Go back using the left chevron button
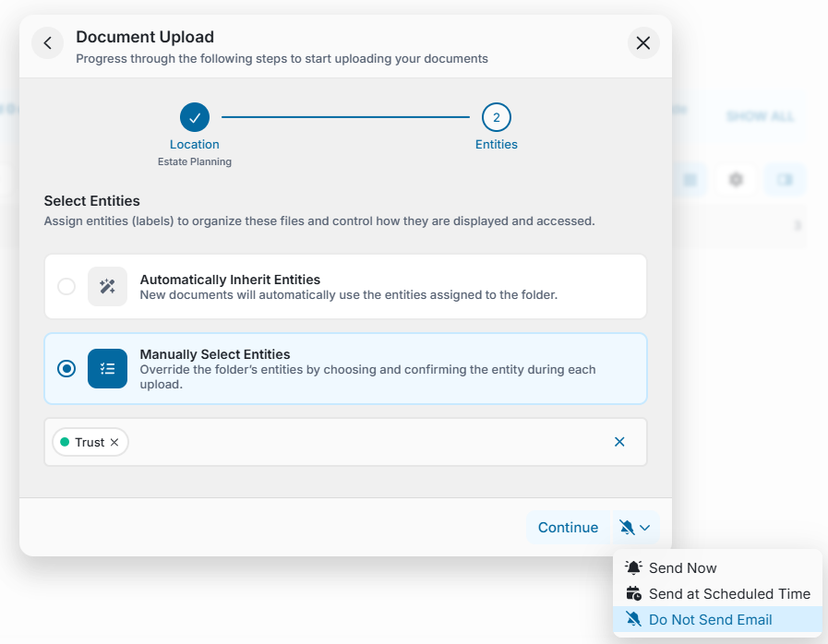This screenshot has height=644, width=828. 47,43
